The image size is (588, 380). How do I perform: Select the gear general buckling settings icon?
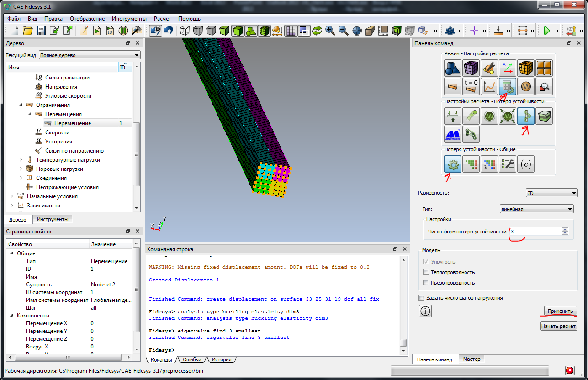452,164
